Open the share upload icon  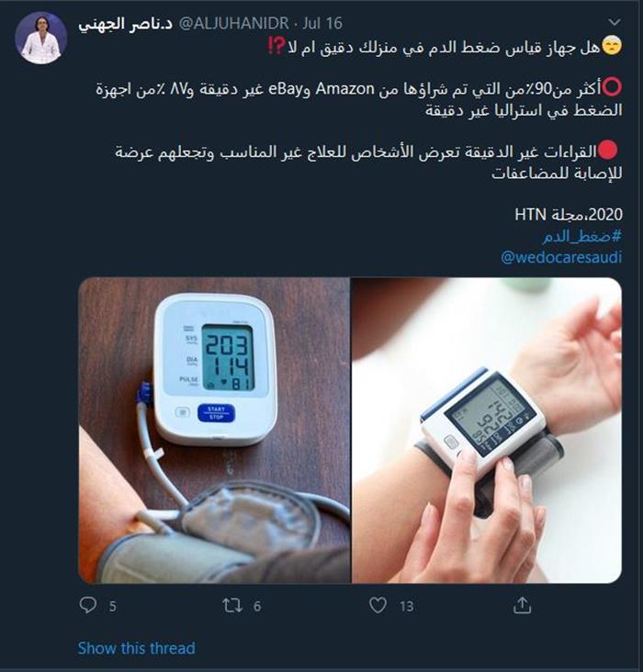522,605
